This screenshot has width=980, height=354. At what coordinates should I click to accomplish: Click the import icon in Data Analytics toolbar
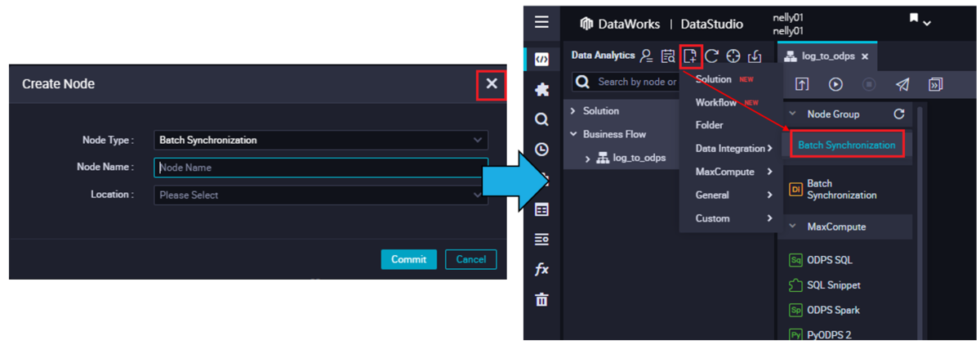[x=755, y=56]
